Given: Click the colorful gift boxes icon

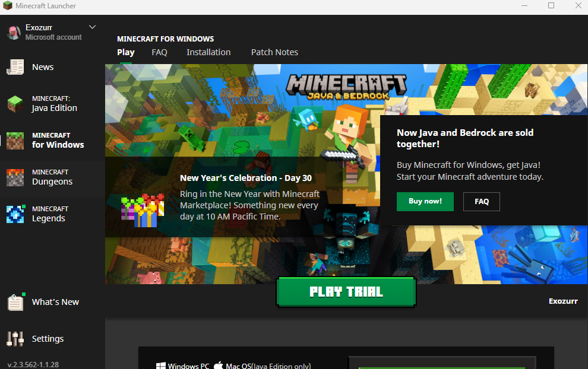Looking at the screenshot, I should (143, 210).
